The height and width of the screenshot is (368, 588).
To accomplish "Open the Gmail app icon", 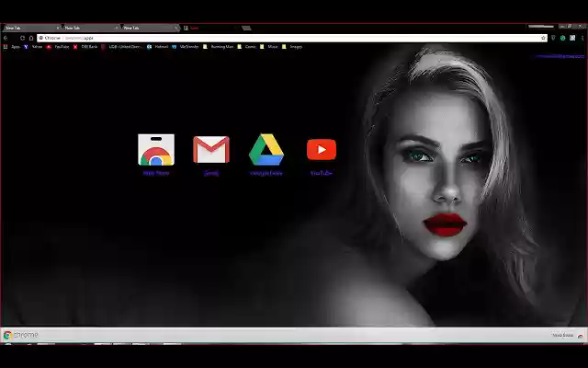I will pyautogui.click(x=211, y=149).
